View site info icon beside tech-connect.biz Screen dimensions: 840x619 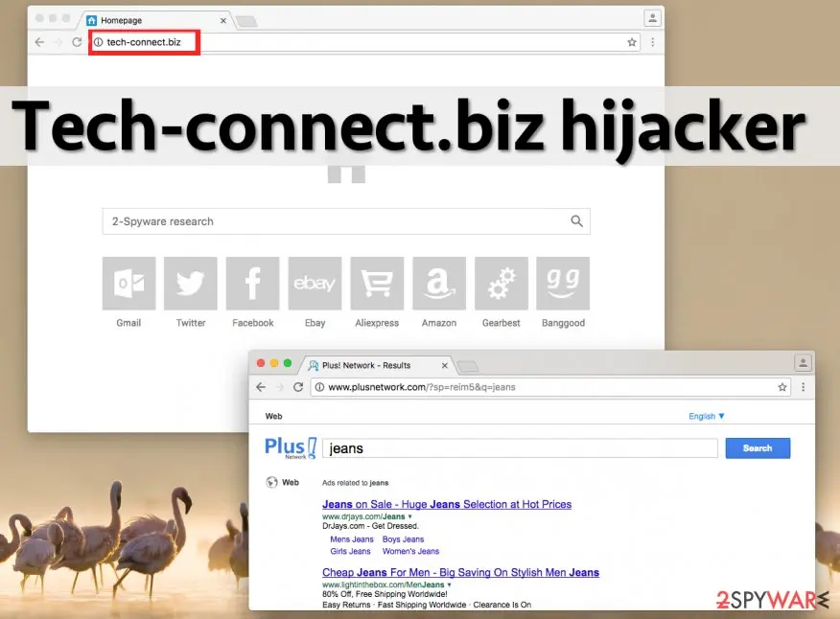point(99,42)
